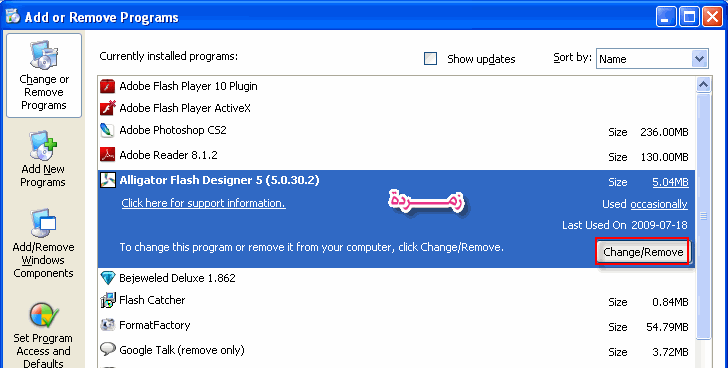Click the Last Used On 2009-07-18 text

[624, 225]
